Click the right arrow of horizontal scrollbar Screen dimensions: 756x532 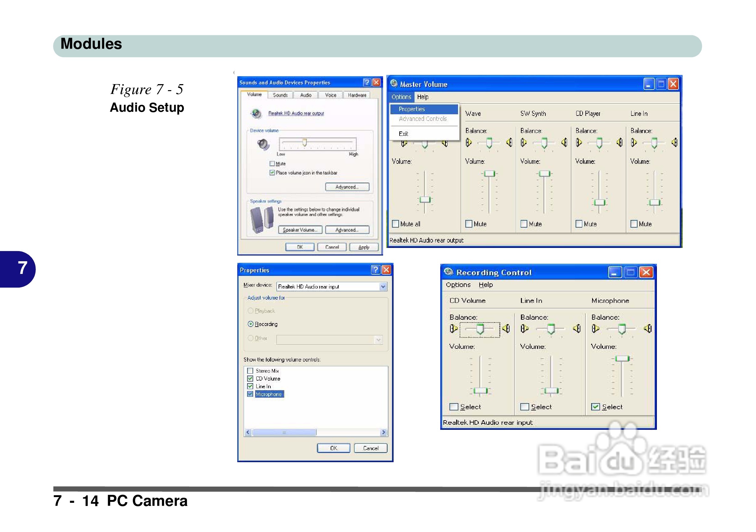(x=383, y=432)
